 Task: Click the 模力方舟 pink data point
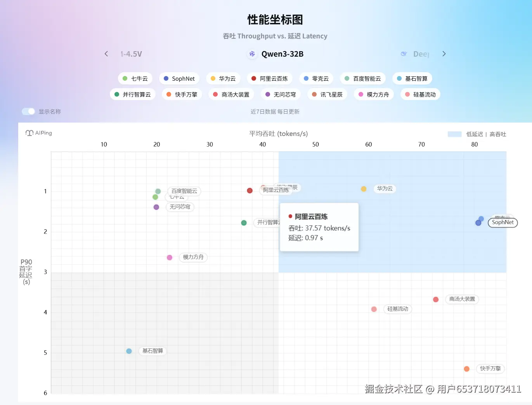170,258
